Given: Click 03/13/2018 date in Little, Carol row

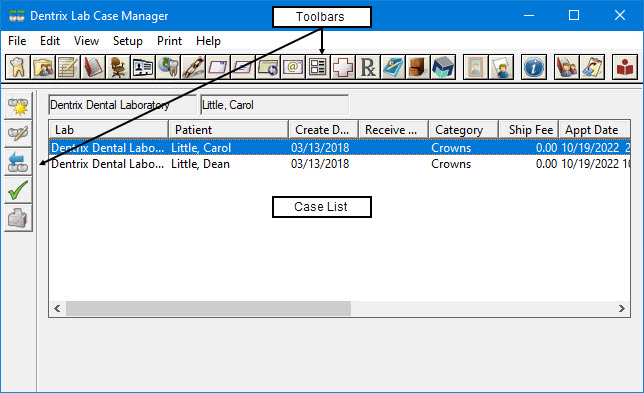Looking at the screenshot, I should [x=320, y=147].
